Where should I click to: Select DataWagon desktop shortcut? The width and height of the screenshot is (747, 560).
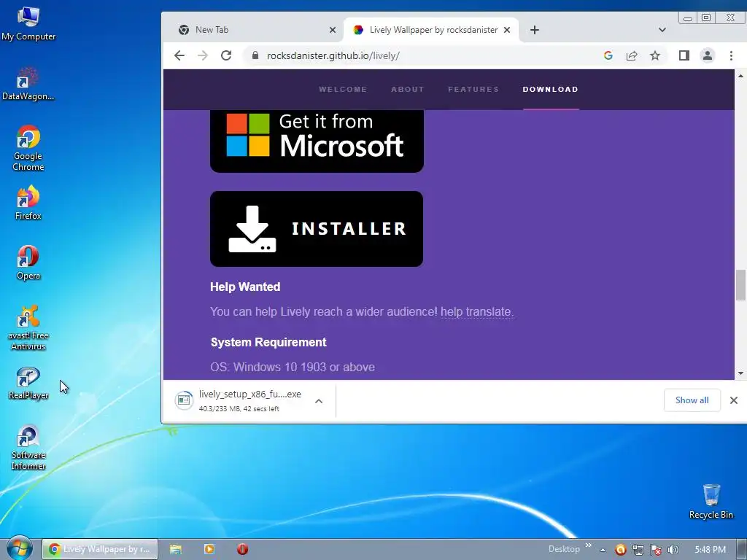[x=28, y=84]
